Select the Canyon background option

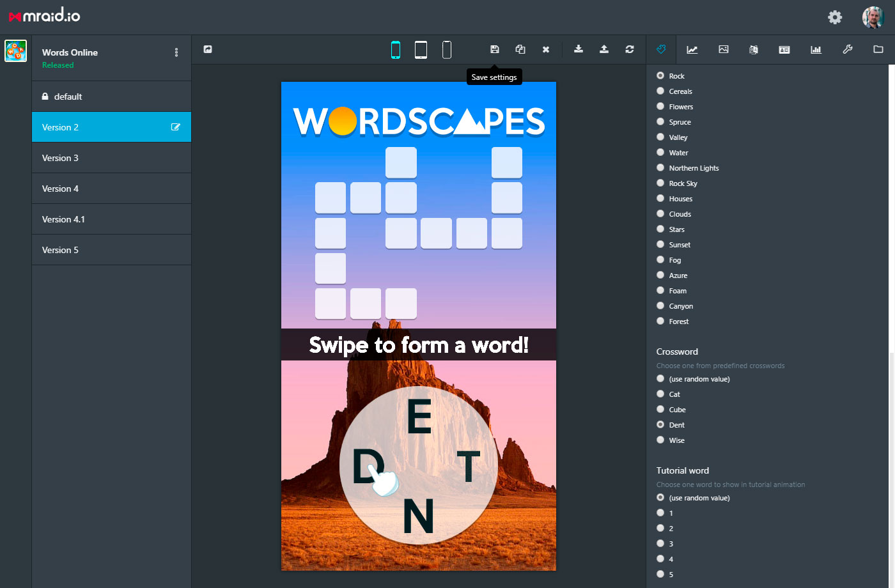[660, 306]
